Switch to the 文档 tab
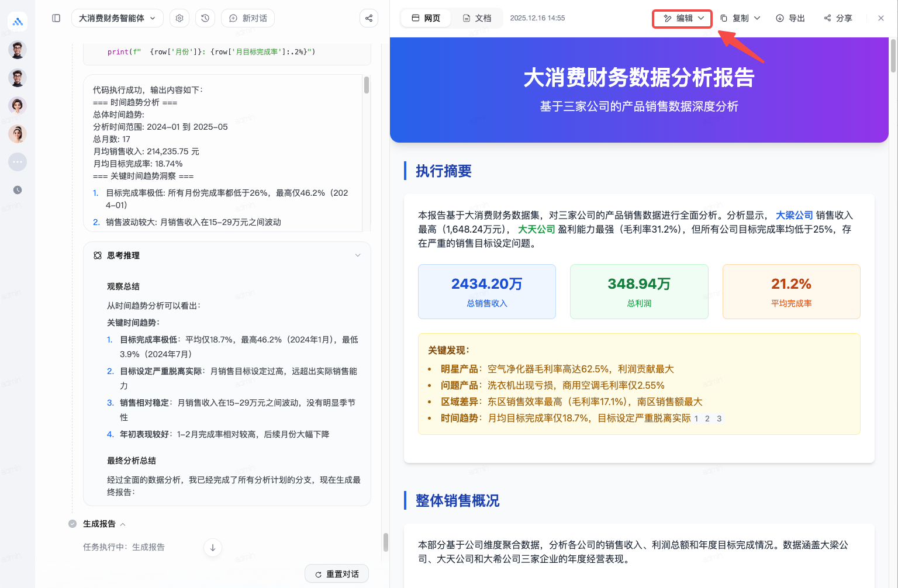Image resolution: width=898 pixels, height=588 pixels. (x=477, y=18)
